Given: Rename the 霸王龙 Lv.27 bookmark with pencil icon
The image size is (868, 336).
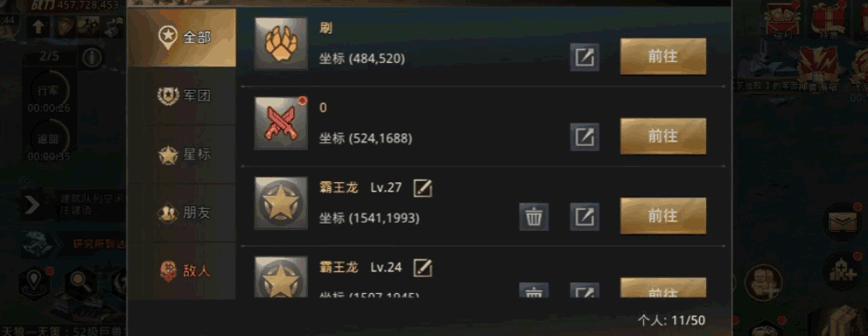Looking at the screenshot, I should point(423,188).
